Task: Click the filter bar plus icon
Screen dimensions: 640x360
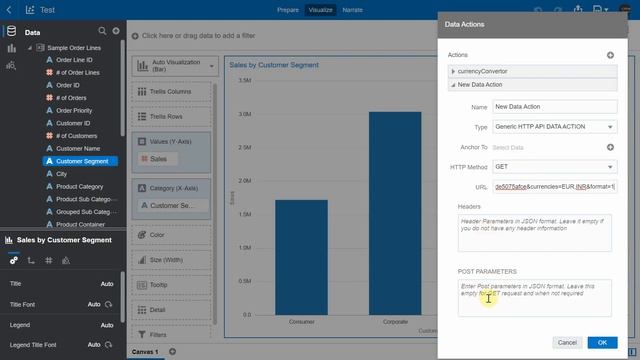Action: [x=135, y=36]
